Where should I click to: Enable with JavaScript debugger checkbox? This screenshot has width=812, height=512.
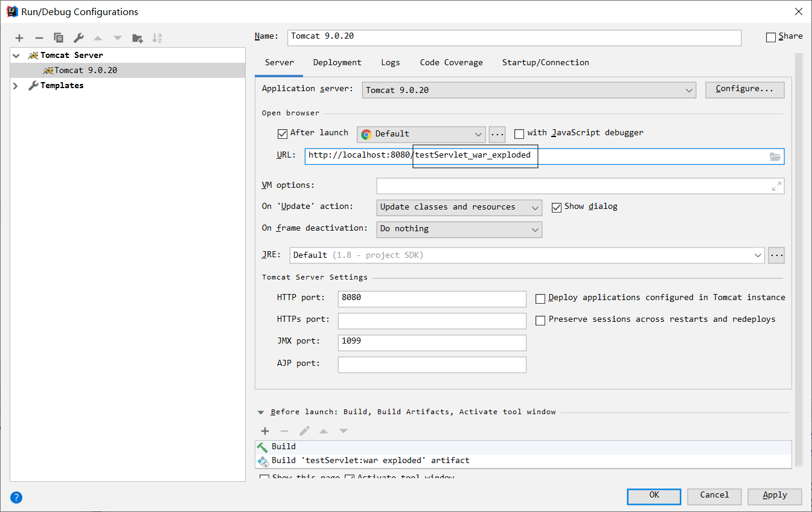pyautogui.click(x=519, y=134)
